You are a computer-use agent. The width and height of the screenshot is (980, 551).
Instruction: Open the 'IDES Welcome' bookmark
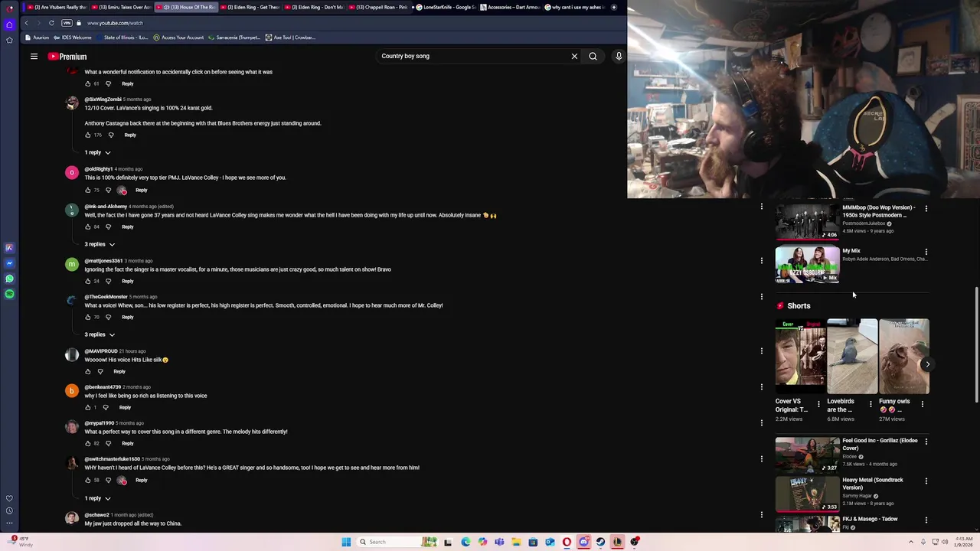point(73,37)
